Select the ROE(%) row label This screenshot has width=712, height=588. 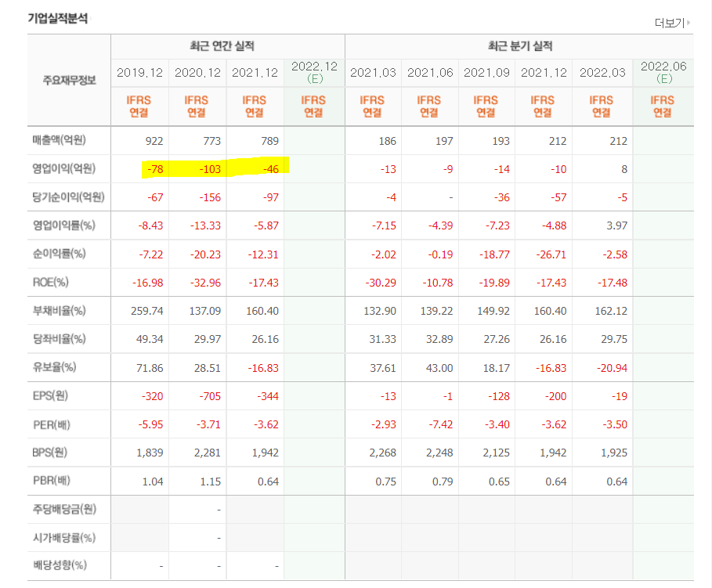pyautogui.click(x=50, y=283)
